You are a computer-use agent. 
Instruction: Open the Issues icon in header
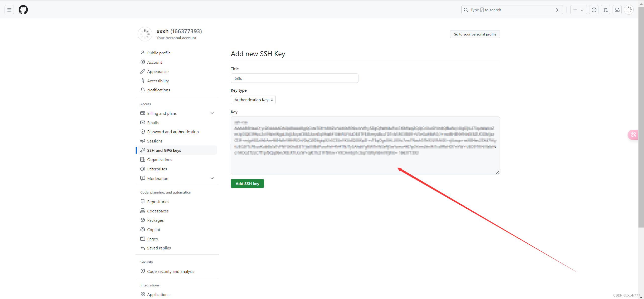594,10
